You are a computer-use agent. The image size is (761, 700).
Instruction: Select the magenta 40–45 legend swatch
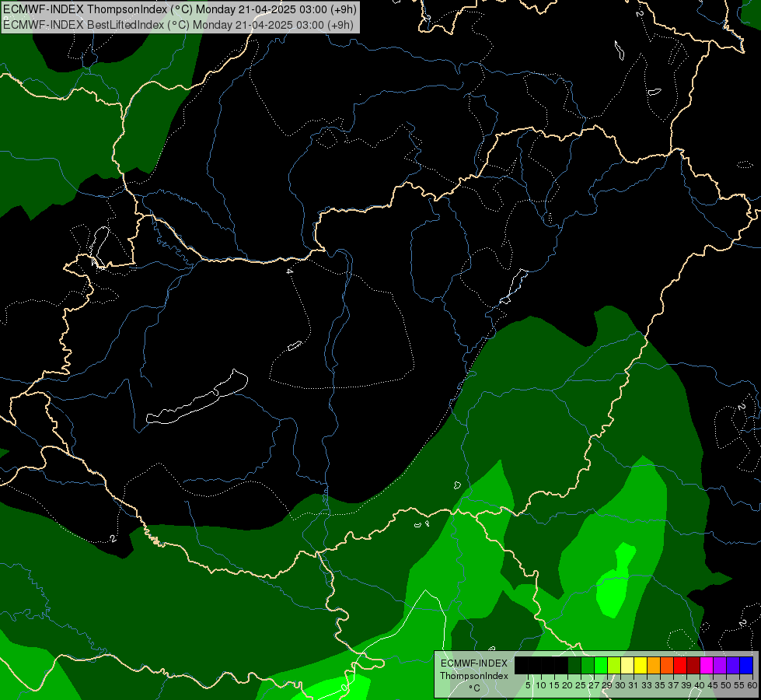click(x=707, y=665)
